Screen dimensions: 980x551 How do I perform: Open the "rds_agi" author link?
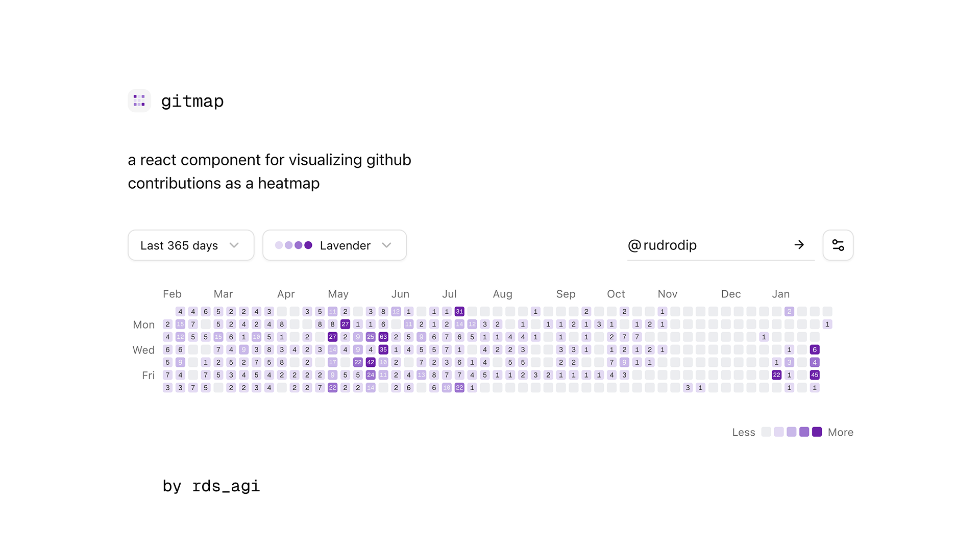click(x=226, y=486)
